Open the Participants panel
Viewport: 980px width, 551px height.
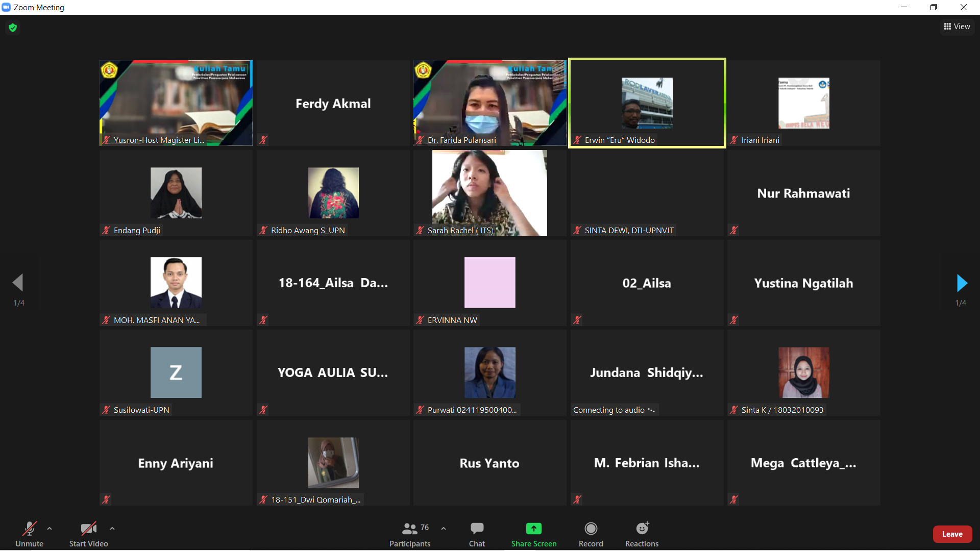click(409, 534)
